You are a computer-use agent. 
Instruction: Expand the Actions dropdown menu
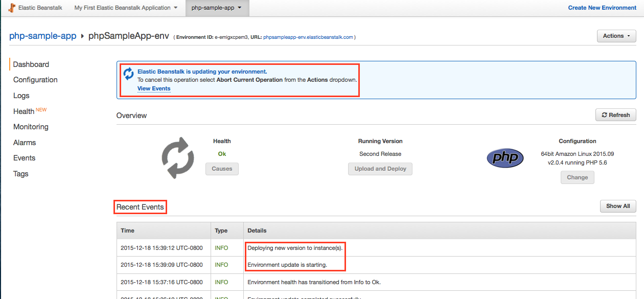coord(616,36)
